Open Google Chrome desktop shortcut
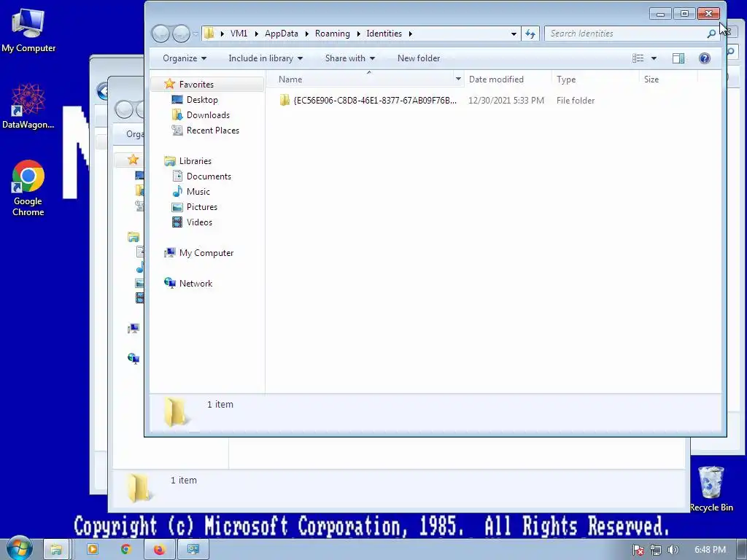This screenshot has height=560, width=747. 28,188
